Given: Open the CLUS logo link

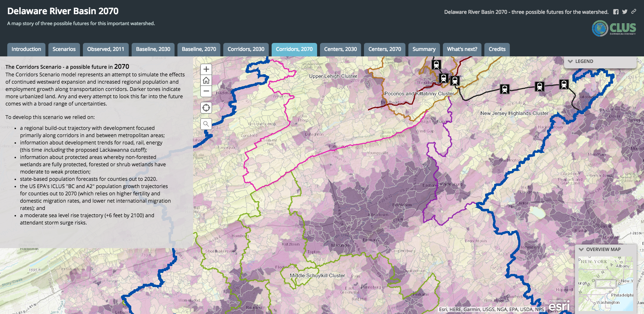Looking at the screenshot, I should click(614, 28).
